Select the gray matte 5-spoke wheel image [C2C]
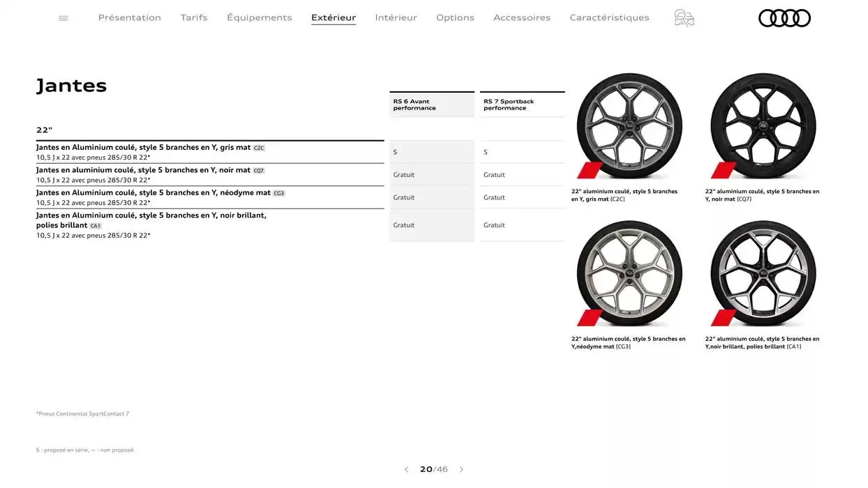The height and width of the screenshot is (488, 868). (x=629, y=125)
